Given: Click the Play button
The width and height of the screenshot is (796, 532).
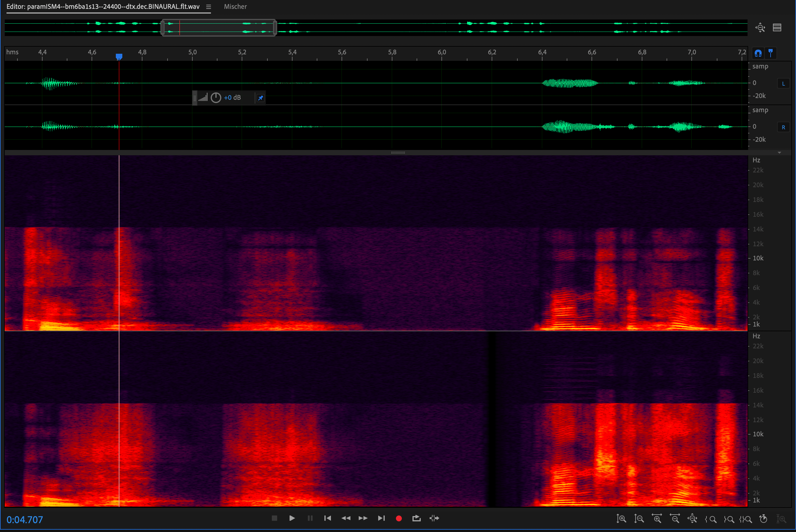Looking at the screenshot, I should (x=292, y=518).
